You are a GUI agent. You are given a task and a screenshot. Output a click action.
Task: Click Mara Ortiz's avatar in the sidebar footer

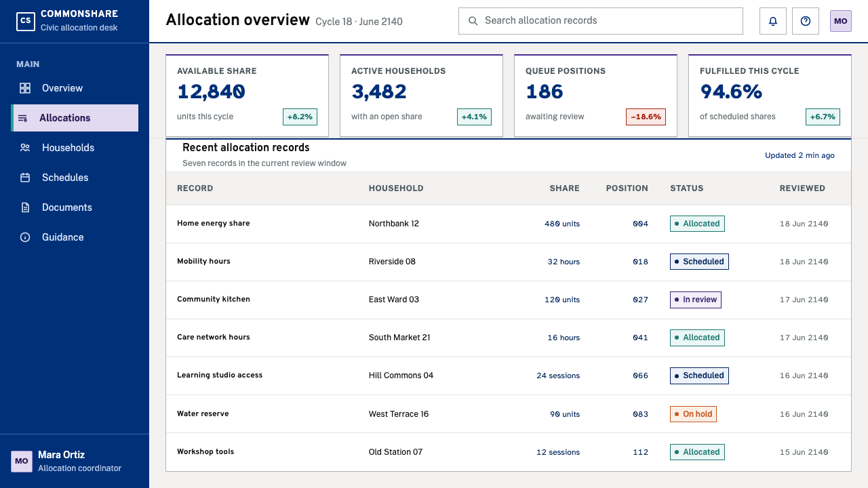[x=22, y=461]
